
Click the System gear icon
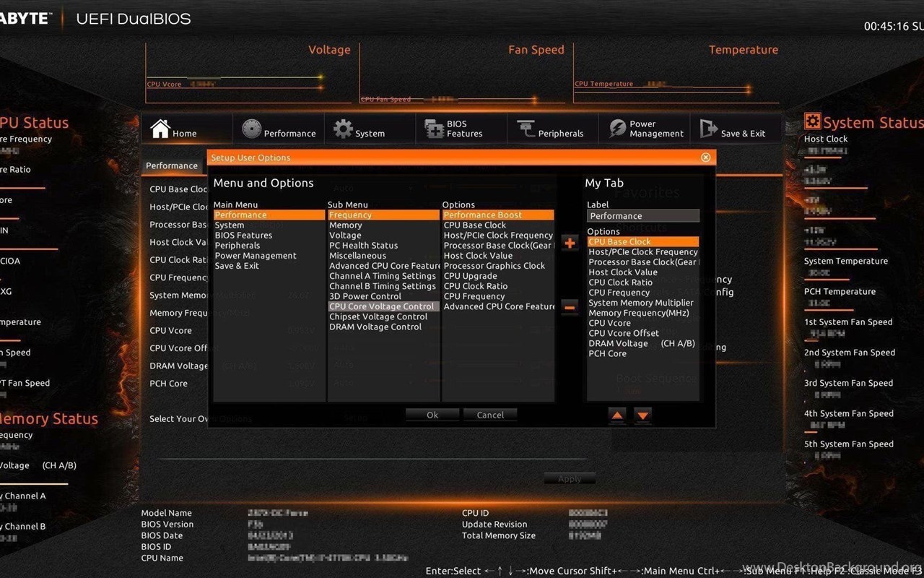pos(343,129)
